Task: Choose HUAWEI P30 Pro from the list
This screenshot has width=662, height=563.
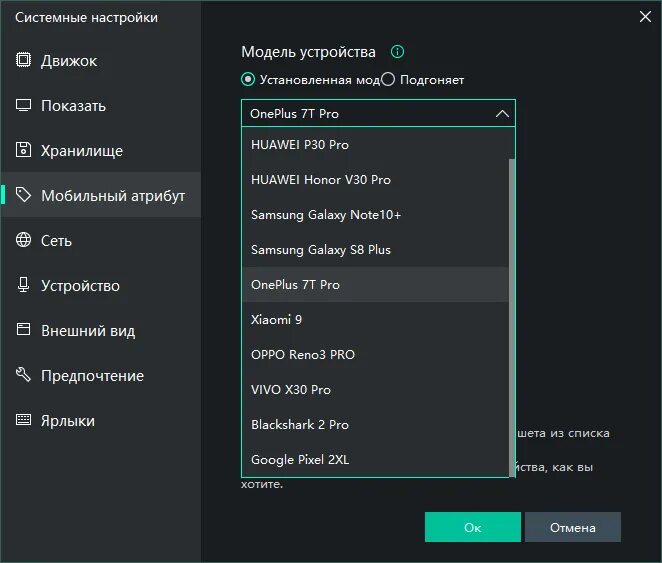Action: pos(300,145)
